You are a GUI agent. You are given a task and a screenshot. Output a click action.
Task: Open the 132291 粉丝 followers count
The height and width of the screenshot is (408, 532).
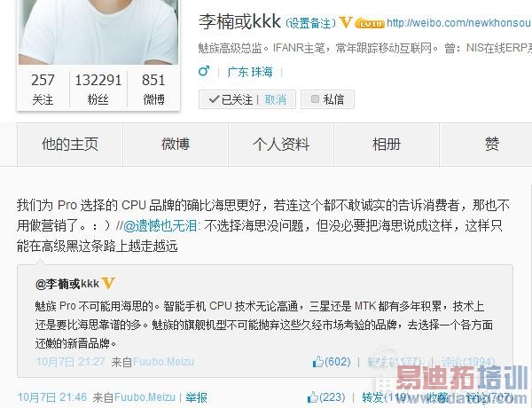point(98,89)
